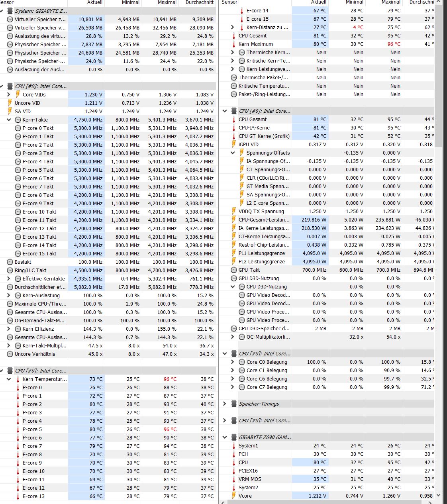Click the clock icon beside P-core 0 Takt

coord(18,128)
